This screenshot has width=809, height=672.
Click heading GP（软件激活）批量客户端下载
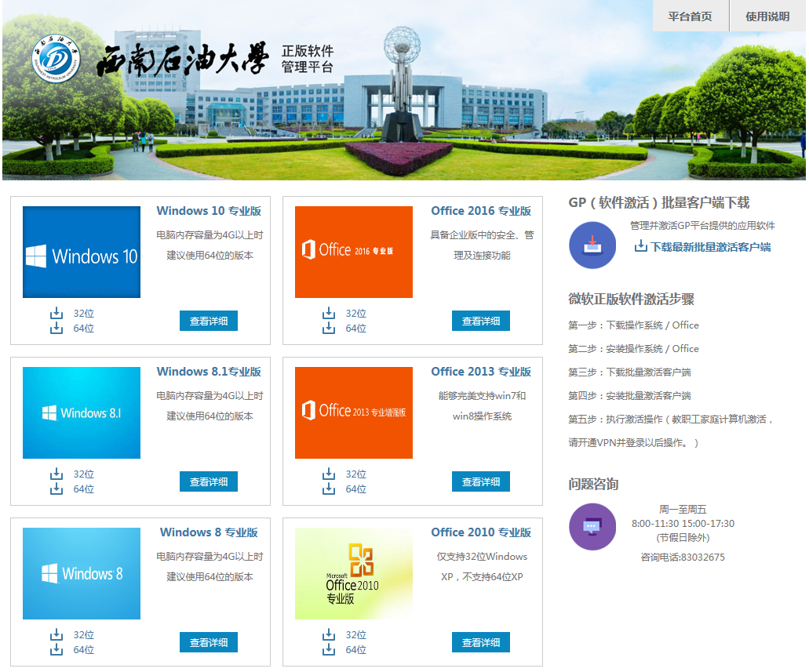tap(659, 203)
